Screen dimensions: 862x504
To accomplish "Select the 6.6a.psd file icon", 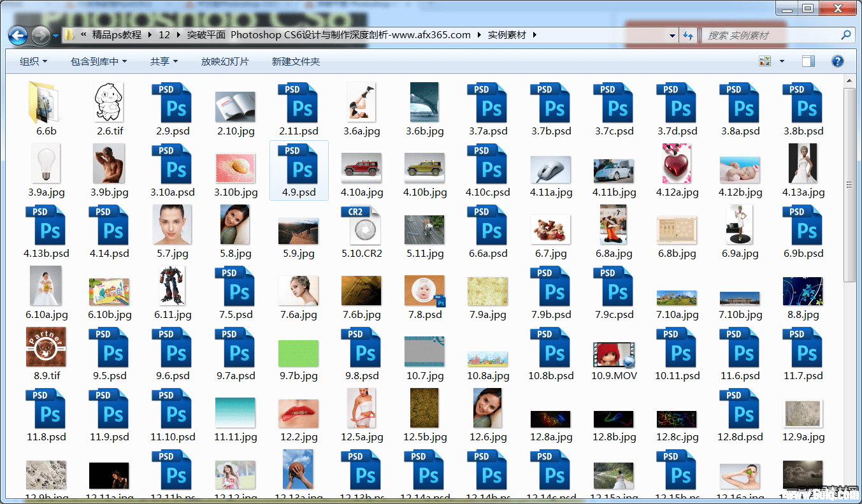I will click(x=487, y=225).
